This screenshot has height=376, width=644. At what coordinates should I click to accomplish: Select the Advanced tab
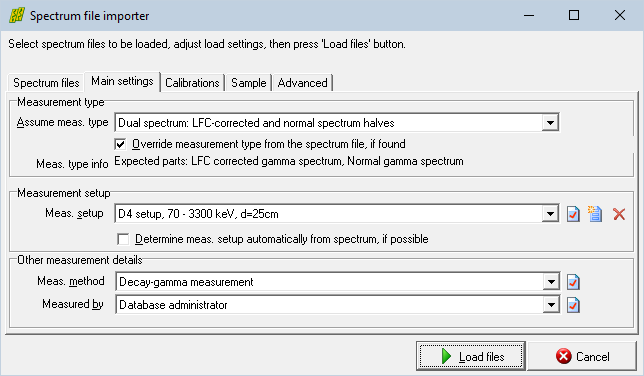click(302, 83)
